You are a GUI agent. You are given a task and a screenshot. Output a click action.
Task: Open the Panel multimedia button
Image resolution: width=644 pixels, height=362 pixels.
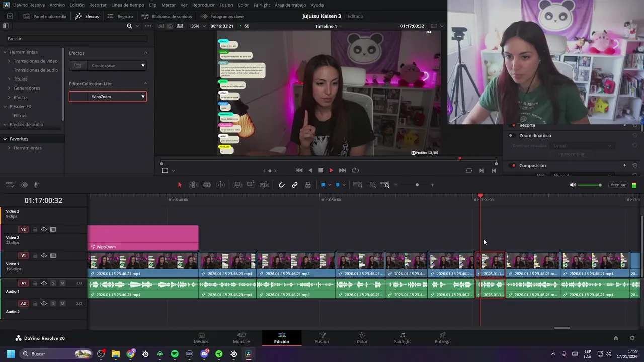coord(45,16)
